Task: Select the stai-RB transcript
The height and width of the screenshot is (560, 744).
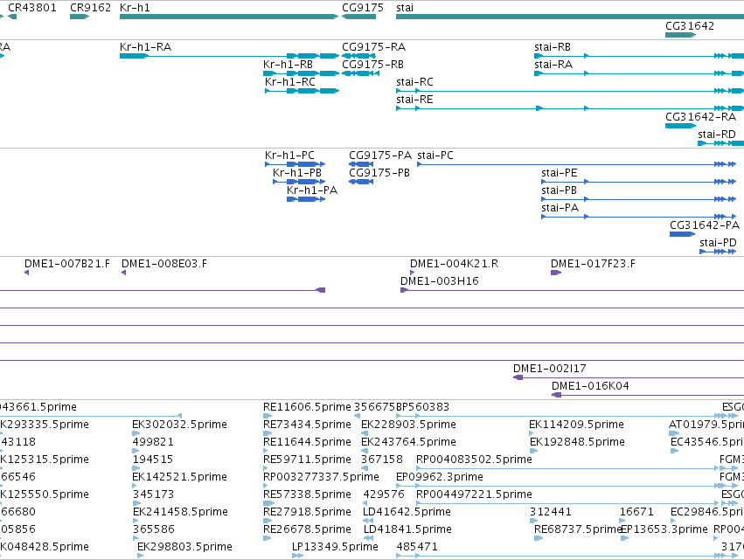Action: point(639,56)
